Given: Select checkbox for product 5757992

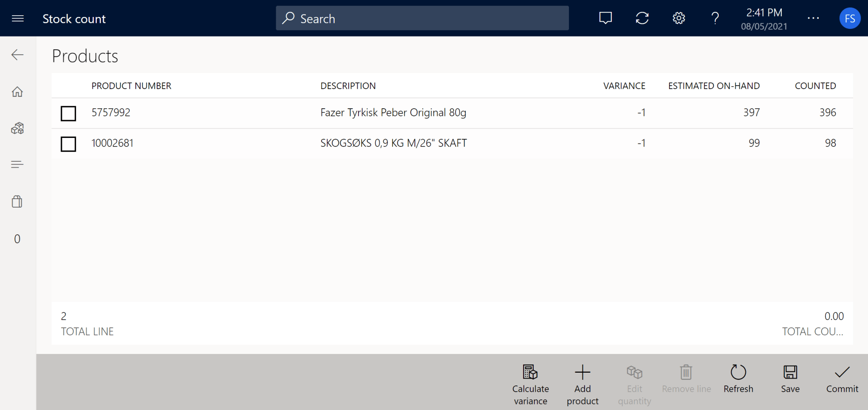Looking at the screenshot, I should (x=68, y=113).
